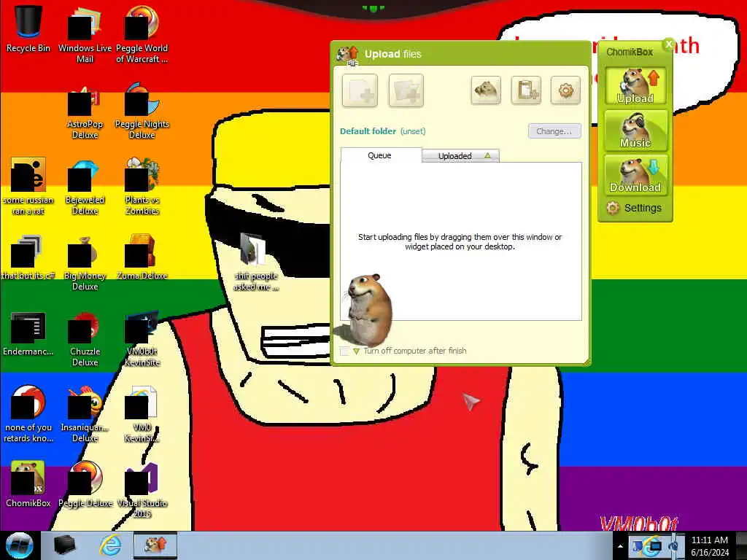
Task: Open the Windows Start menu
Action: (19, 545)
